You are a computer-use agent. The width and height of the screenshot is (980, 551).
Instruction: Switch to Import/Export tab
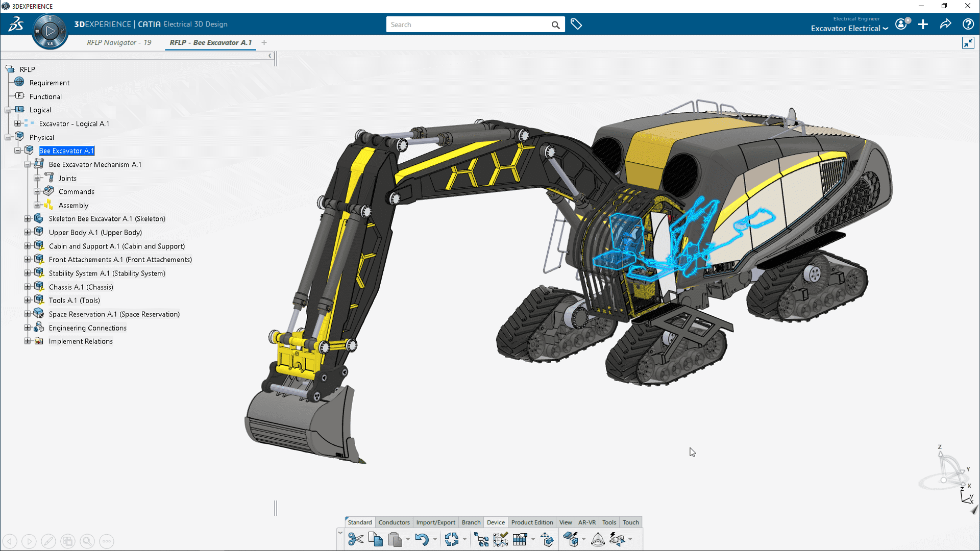pos(435,522)
